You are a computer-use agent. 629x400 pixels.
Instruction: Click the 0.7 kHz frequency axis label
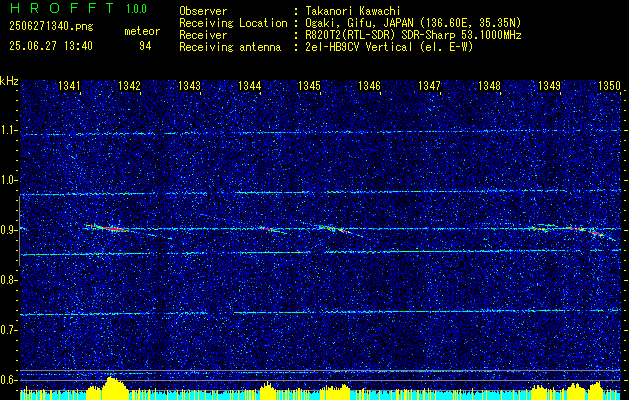point(8,330)
